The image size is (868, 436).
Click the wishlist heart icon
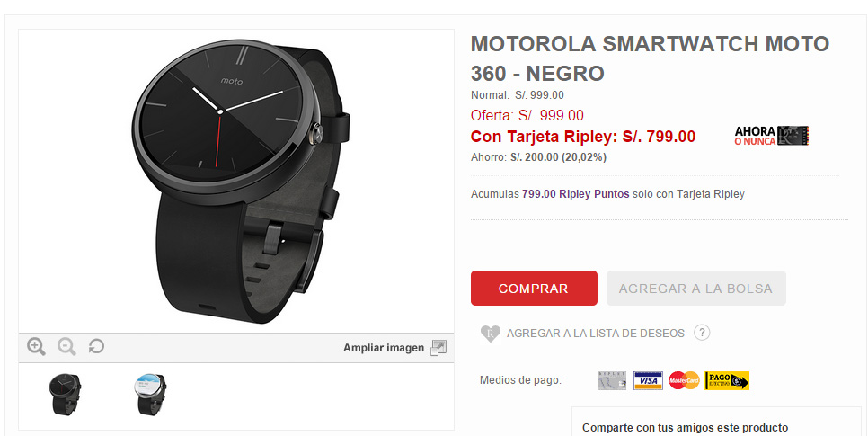point(491,334)
